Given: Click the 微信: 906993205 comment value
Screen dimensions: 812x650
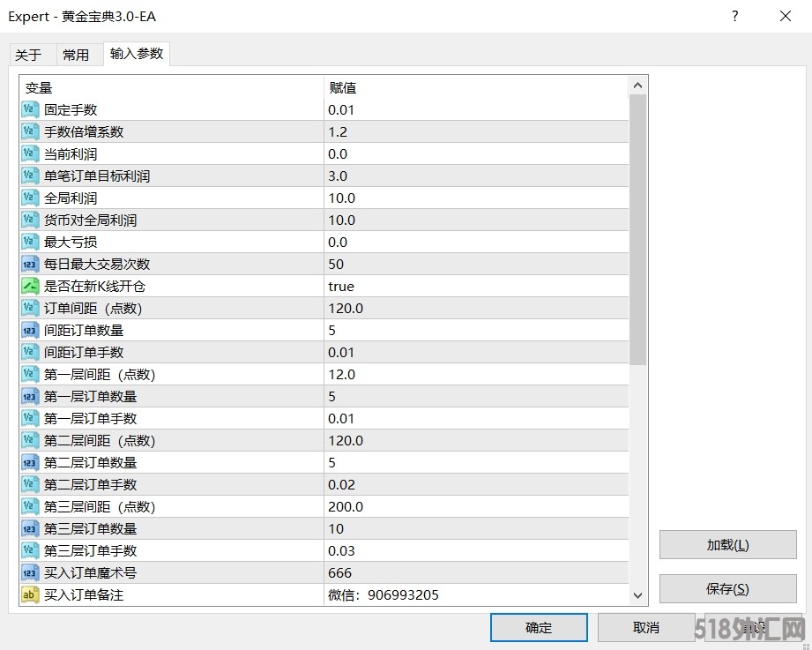Looking at the screenshot, I should pyautogui.click(x=476, y=594).
